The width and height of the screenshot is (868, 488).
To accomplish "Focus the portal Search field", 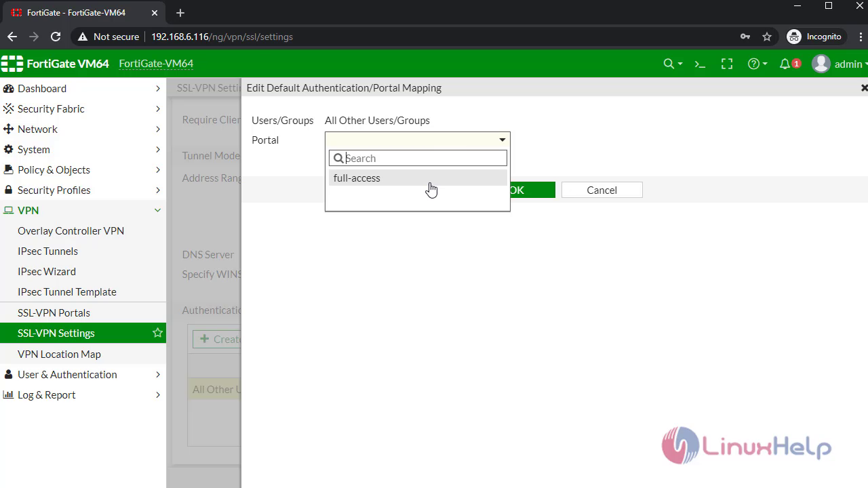I will click(x=418, y=158).
